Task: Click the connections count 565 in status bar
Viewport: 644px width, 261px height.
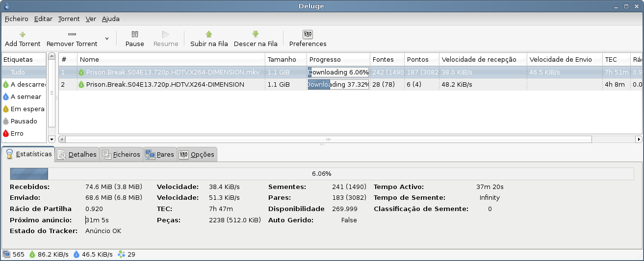Action: point(14,254)
